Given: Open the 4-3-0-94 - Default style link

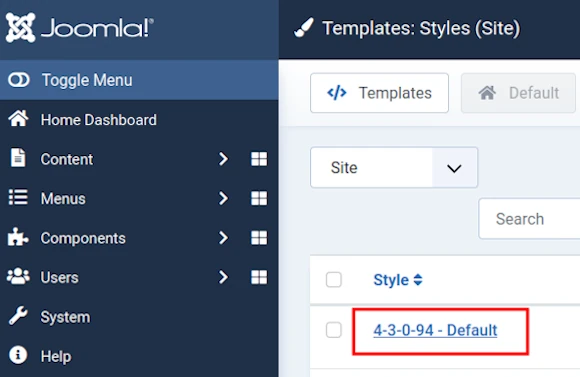Looking at the screenshot, I should tap(435, 330).
